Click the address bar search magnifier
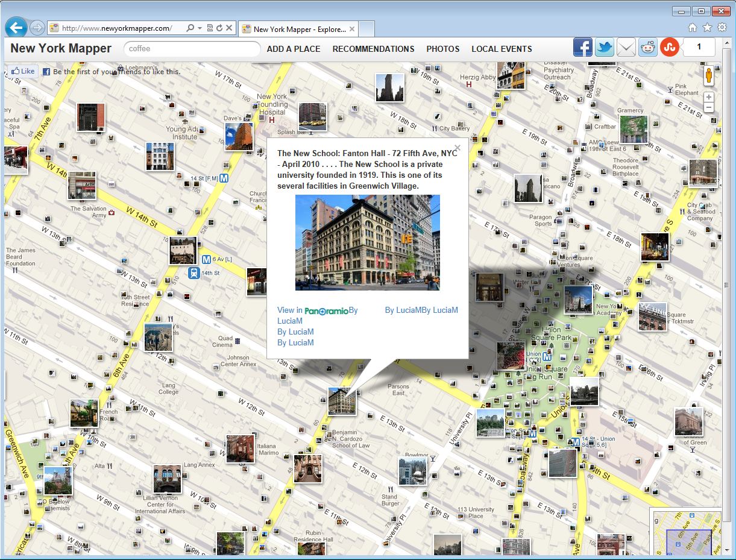 (x=190, y=28)
